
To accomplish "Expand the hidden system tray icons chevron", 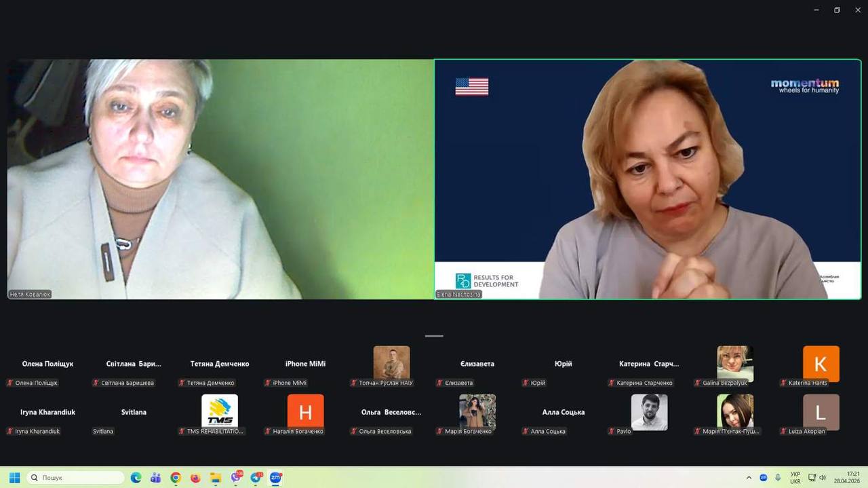I will point(749,478).
